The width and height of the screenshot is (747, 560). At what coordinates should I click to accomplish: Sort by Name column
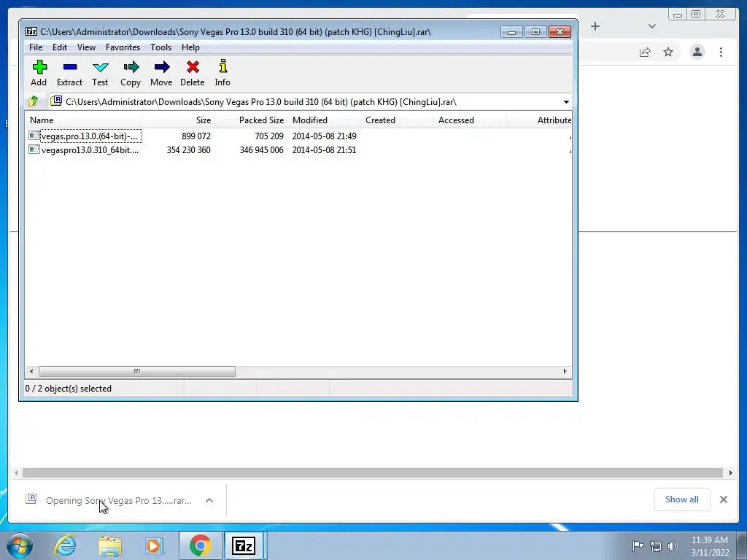[x=83, y=120]
